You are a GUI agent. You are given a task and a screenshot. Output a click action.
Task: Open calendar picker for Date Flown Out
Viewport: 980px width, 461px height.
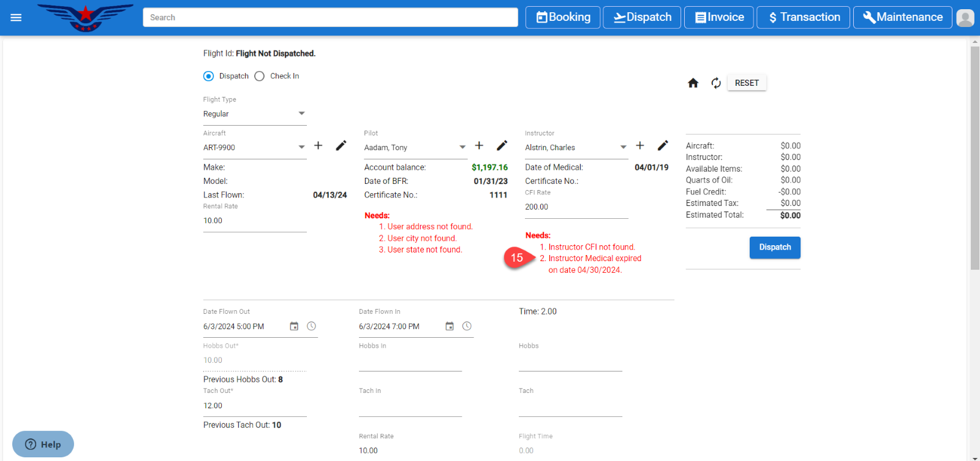(294, 326)
